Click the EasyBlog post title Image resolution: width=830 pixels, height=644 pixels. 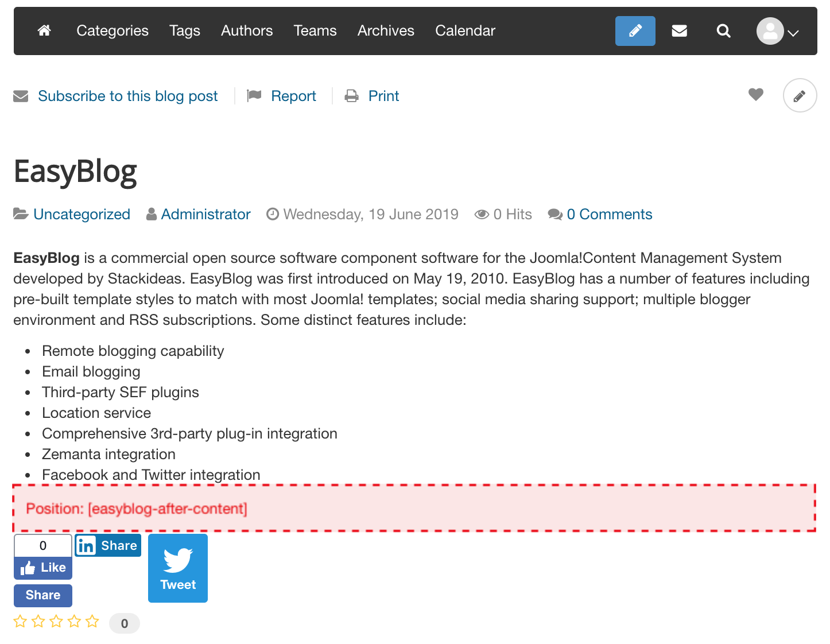click(x=75, y=172)
